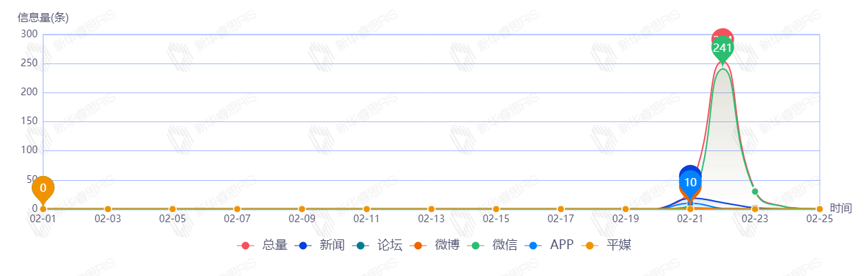Select the data point at 02-09

coord(302,209)
